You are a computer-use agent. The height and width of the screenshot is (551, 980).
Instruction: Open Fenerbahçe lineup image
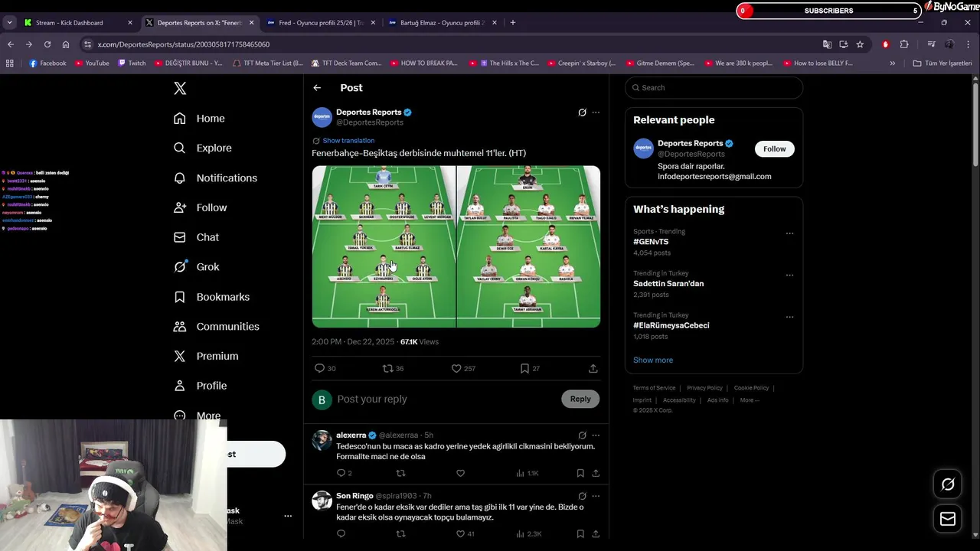tap(384, 246)
